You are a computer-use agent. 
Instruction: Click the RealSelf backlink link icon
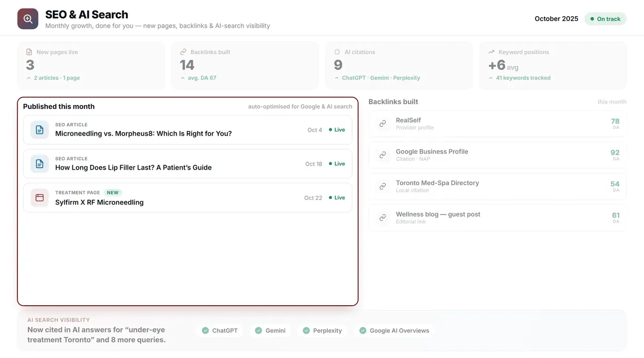[x=383, y=123]
